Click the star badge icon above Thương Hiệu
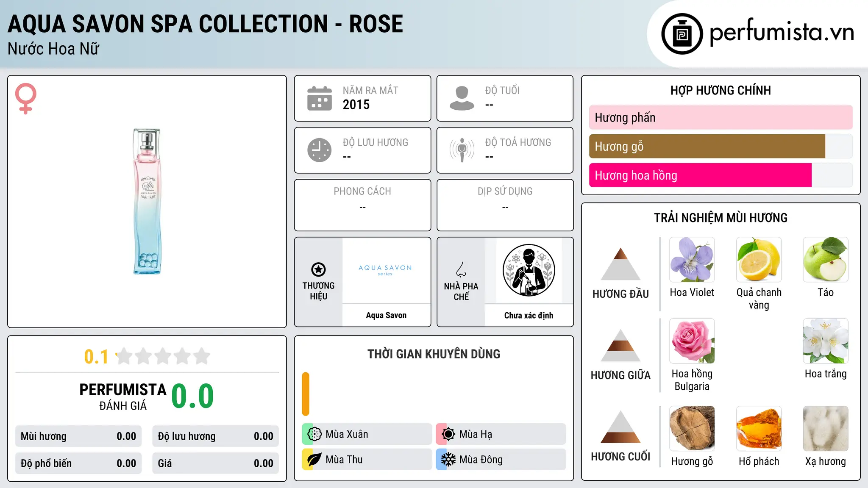Screen dimensions: 868x488 coord(318,269)
